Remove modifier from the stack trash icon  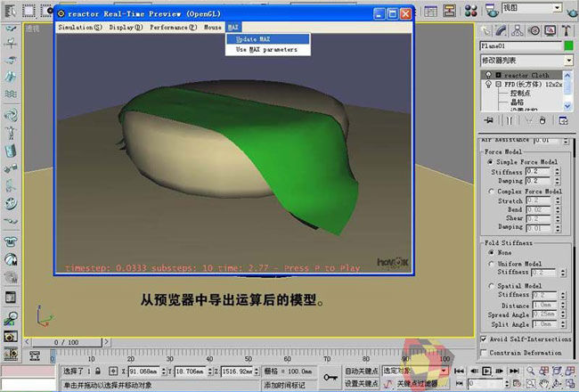[x=542, y=120]
